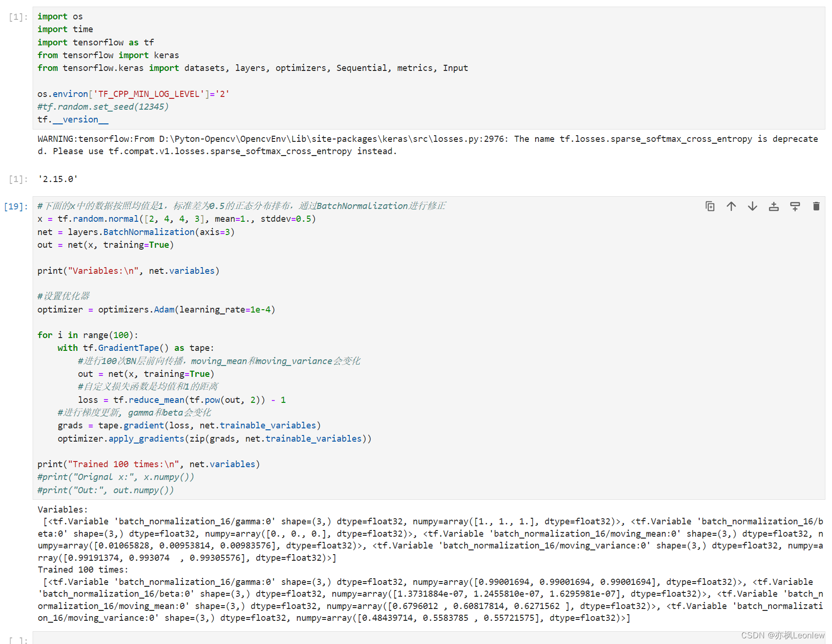This screenshot has height=644, width=832.
Task: Duplicate the current cell using copy icon
Action: [710, 206]
